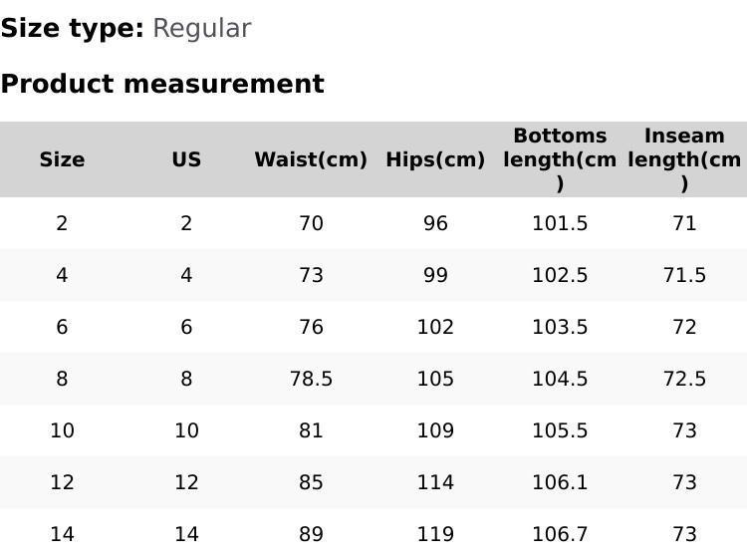
Task: Select the 89 waist measurement
Action: pos(311,534)
